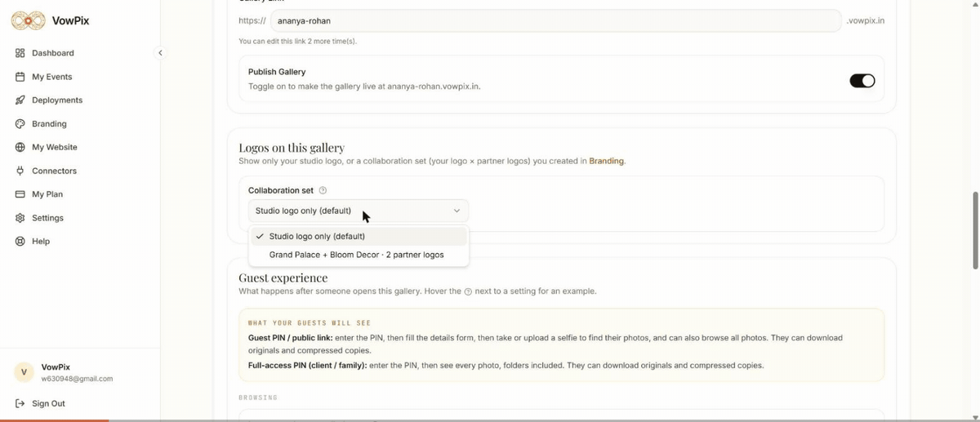Click the Branding palette icon
Screen dimensions: 980x422
point(20,124)
